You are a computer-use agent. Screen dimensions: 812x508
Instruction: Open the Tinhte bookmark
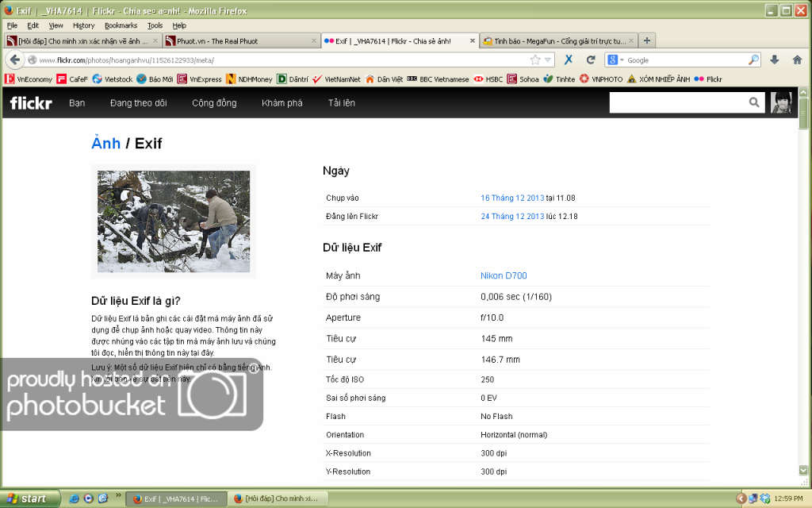click(x=559, y=79)
